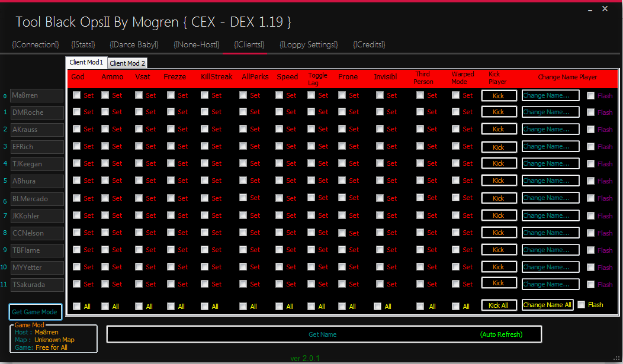Toggle Invisibl checkbox for TBFlame

tap(380, 250)
